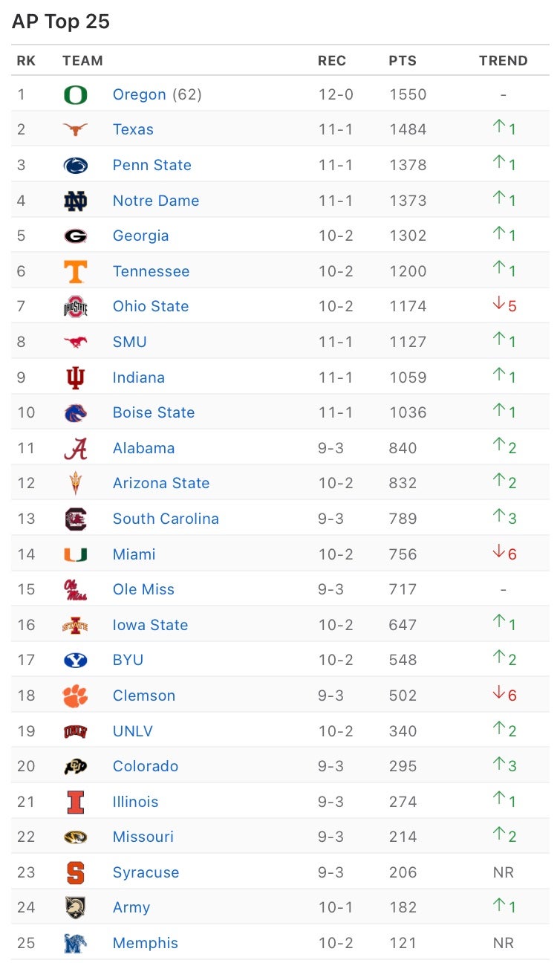Click the TREND column header
Screen dimensions: 560x963
click(503, 61)
